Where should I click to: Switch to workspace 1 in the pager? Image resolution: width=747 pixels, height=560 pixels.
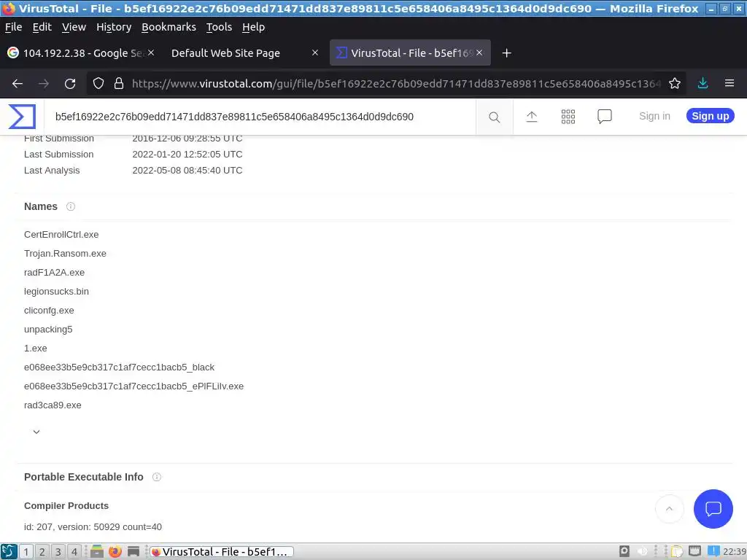point(26,551)
